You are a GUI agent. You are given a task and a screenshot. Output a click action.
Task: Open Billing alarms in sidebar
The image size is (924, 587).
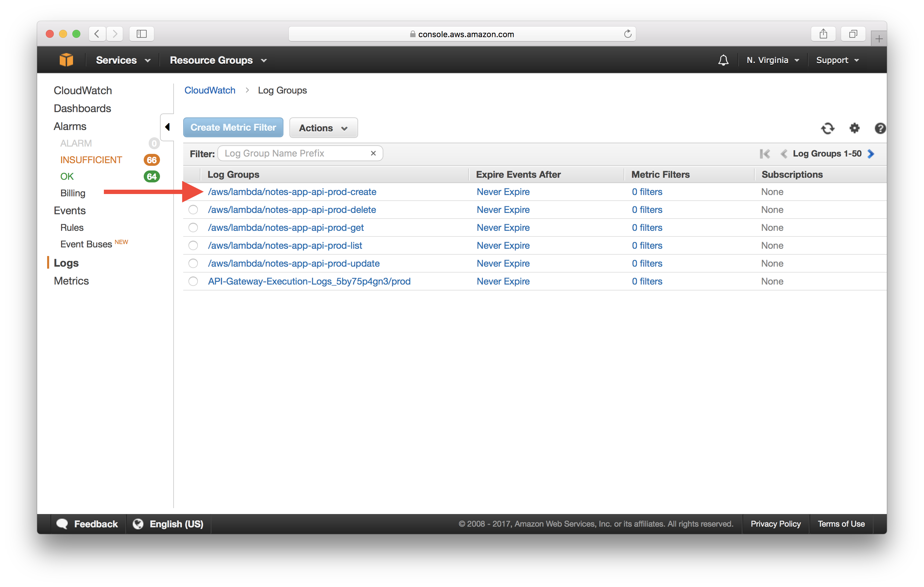[x=73, y=193]
